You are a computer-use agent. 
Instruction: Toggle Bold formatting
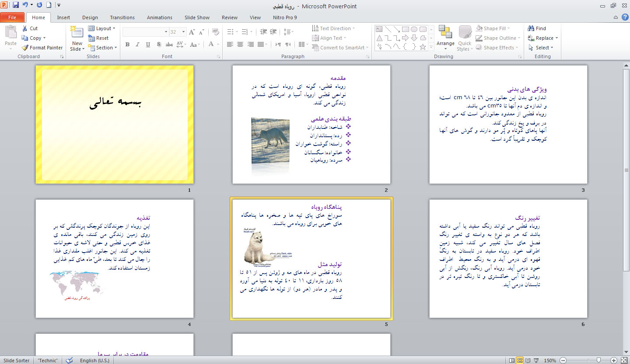tap(127, 44)
